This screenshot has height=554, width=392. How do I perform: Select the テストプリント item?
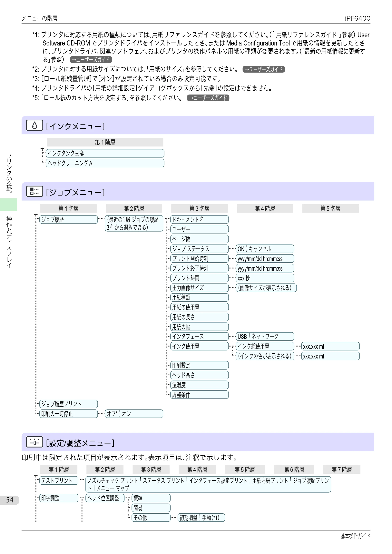point(59,481)
